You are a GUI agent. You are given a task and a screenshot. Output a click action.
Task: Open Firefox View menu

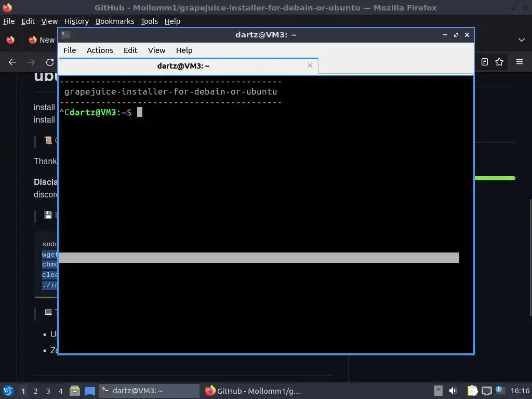pos(49,21)
